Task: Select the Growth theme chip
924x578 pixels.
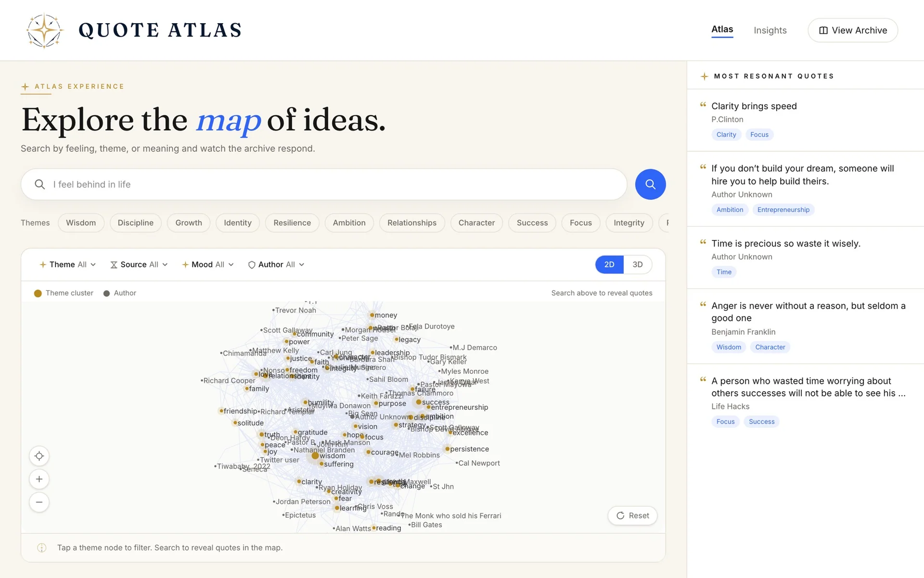Action: point(189,223)
